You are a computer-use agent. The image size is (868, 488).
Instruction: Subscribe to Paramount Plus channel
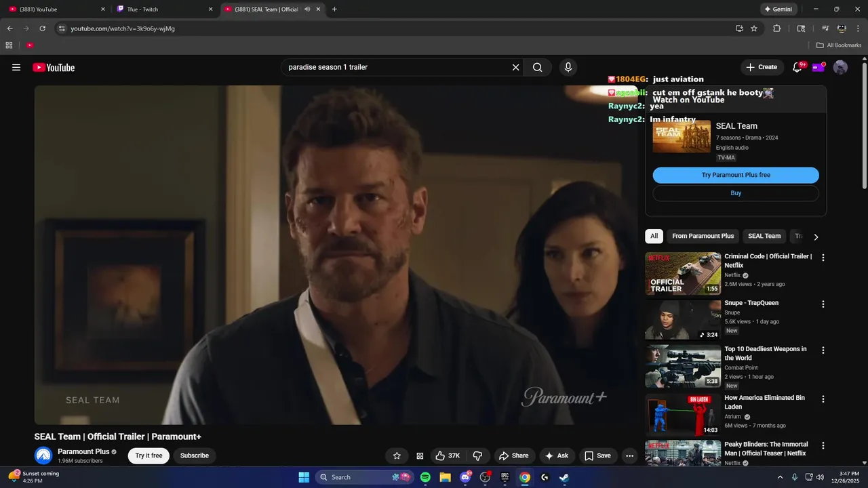click(x=195, y=455)
